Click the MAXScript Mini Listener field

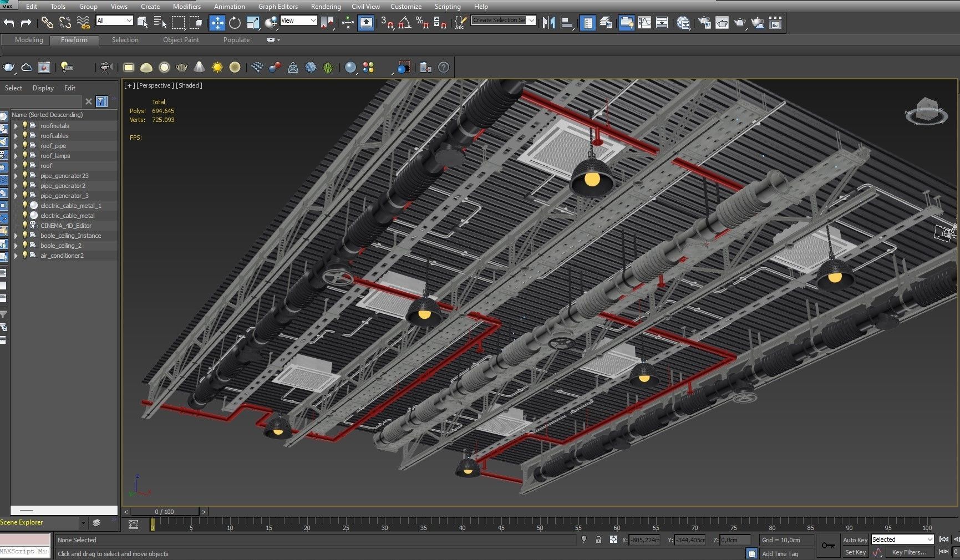(x=25, y=552)
